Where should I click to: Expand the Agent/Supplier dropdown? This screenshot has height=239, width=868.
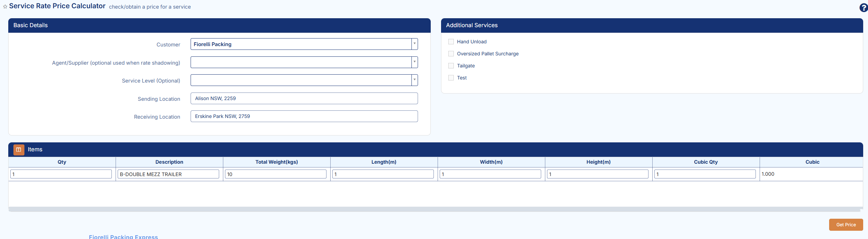(x=414, y=62)
